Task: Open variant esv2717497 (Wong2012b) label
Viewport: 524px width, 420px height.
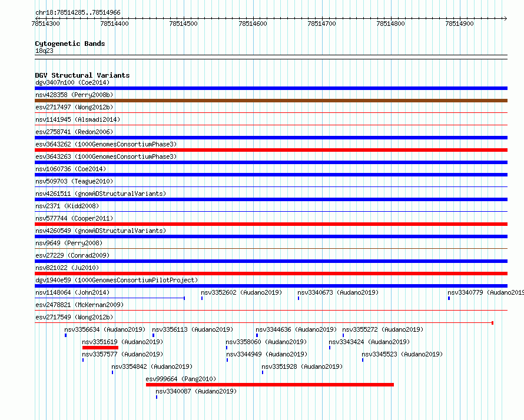Action: (x=74, y=107)
